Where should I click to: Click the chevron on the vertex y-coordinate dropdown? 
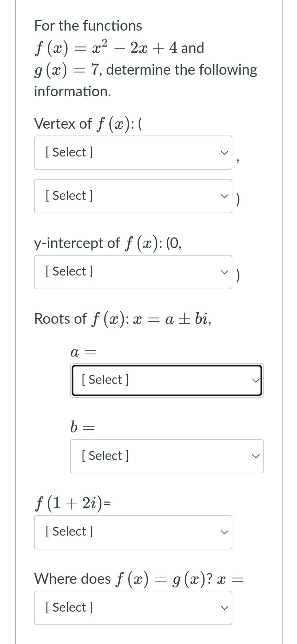[x=224, y=196]
